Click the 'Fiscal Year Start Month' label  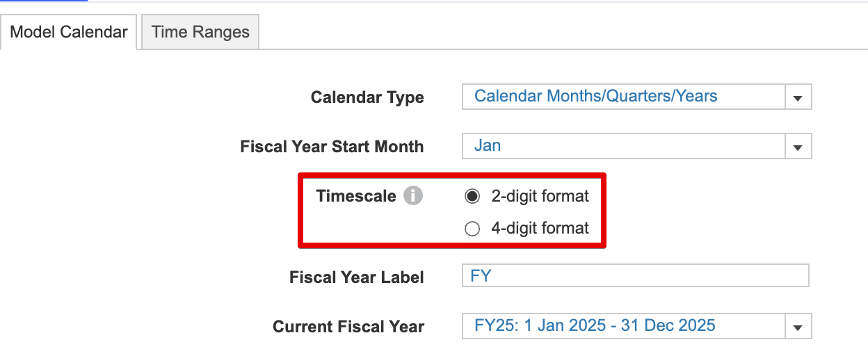point(332,147)
